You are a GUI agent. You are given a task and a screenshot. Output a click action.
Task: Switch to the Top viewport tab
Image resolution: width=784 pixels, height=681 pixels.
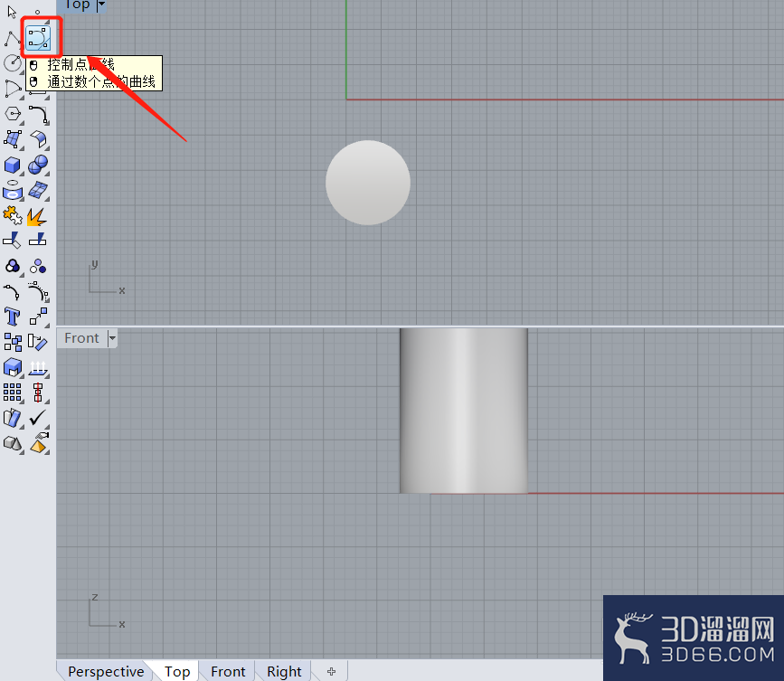coord(177,671)
